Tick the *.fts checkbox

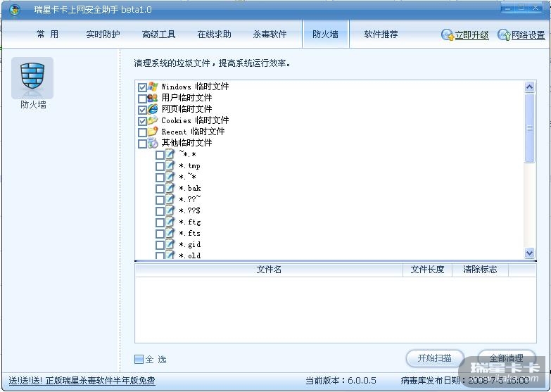click(160, 234)
